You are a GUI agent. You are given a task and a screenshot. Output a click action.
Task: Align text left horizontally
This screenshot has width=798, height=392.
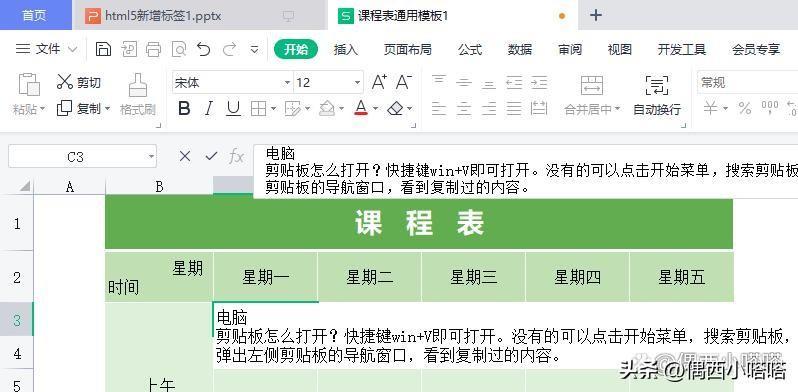pyautogui.click(x=439, y=108)
